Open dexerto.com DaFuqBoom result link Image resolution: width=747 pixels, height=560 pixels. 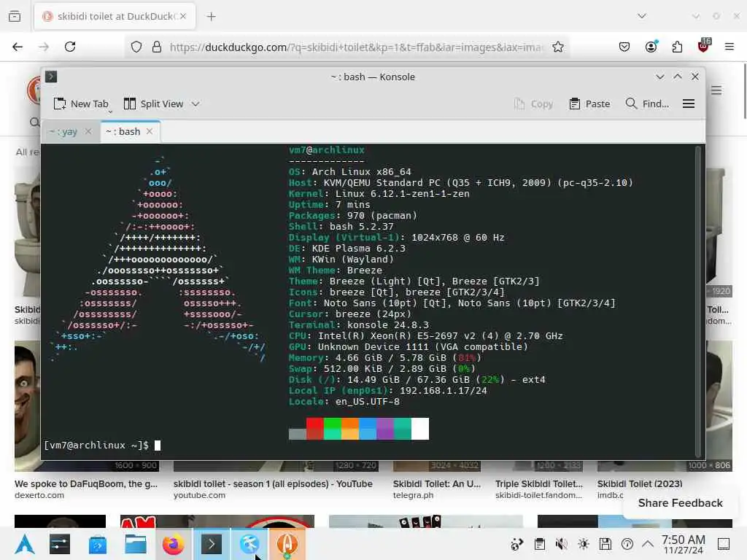point(86,484)
